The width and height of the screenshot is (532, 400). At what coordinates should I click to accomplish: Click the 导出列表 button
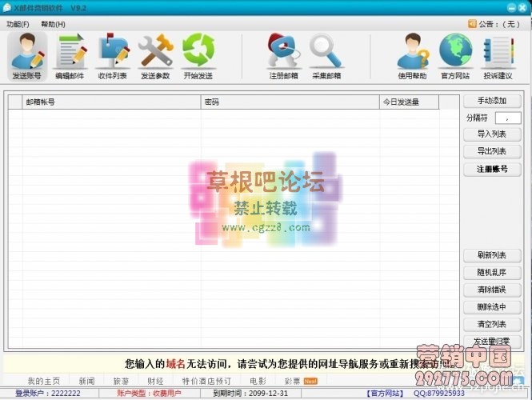click(x=492, y=151)
